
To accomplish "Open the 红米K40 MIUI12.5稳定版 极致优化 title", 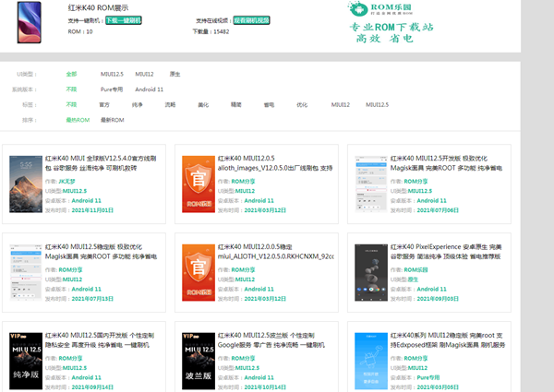I will tap(101, 252).
